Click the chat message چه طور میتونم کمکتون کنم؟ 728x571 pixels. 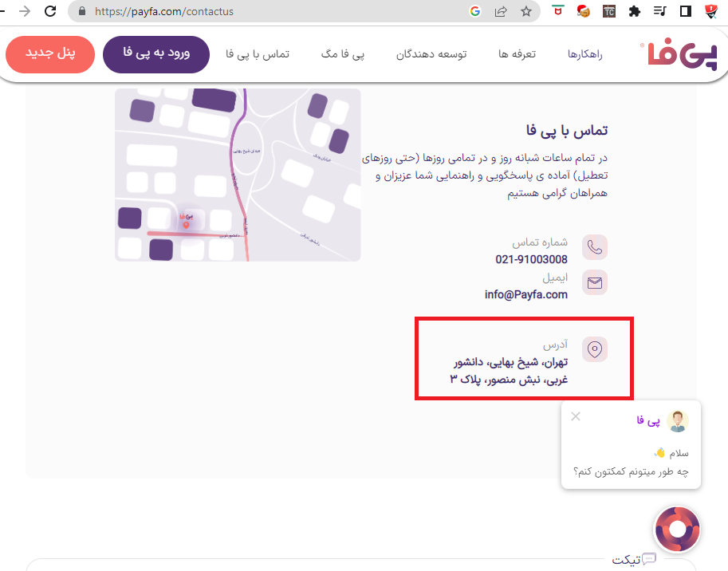point(631,471)
